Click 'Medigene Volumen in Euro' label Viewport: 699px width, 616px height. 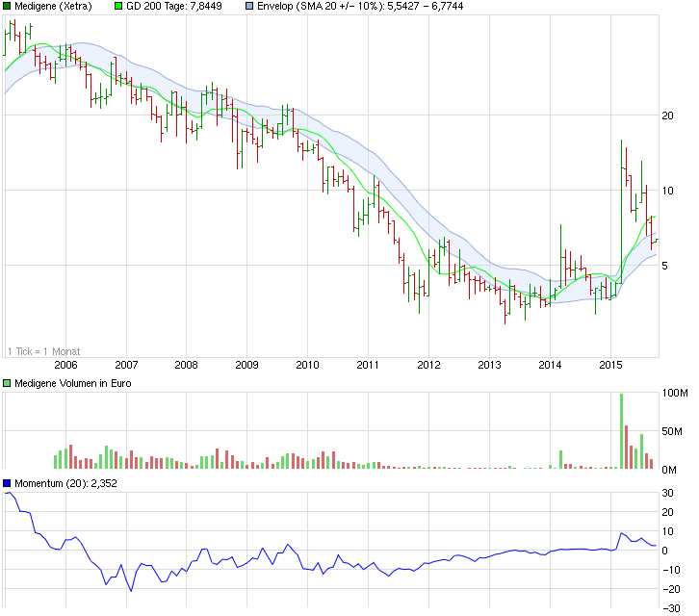72,383
